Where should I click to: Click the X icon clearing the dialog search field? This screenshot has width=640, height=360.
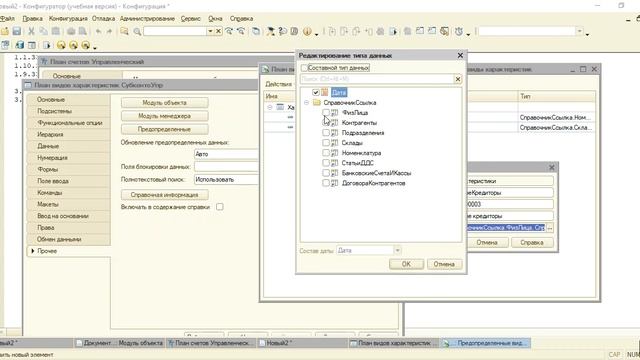point(458,79)
